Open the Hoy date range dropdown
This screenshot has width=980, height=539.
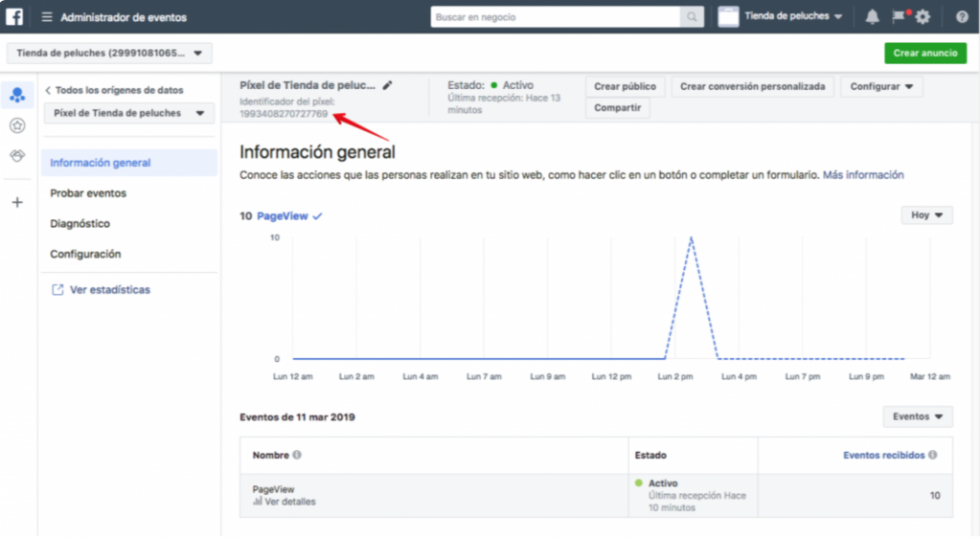pyautogui.click(x=926, y=215)
